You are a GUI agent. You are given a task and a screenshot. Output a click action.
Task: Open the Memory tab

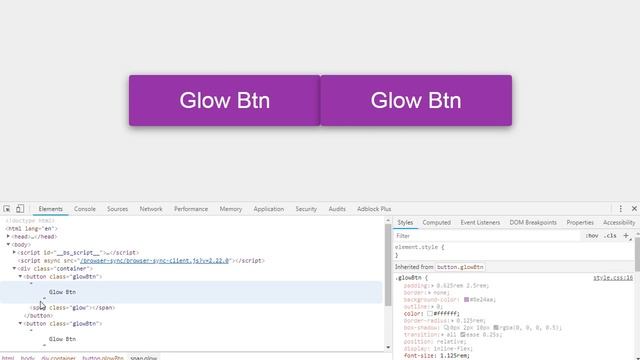point(231,209)
